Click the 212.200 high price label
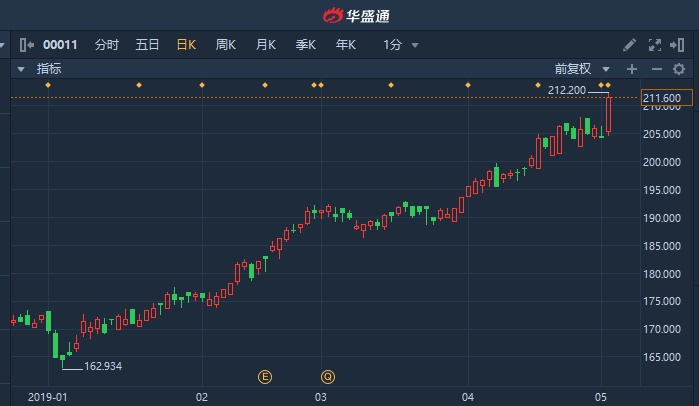The width and height of the screenshot is (699, 406). point(567,90)
